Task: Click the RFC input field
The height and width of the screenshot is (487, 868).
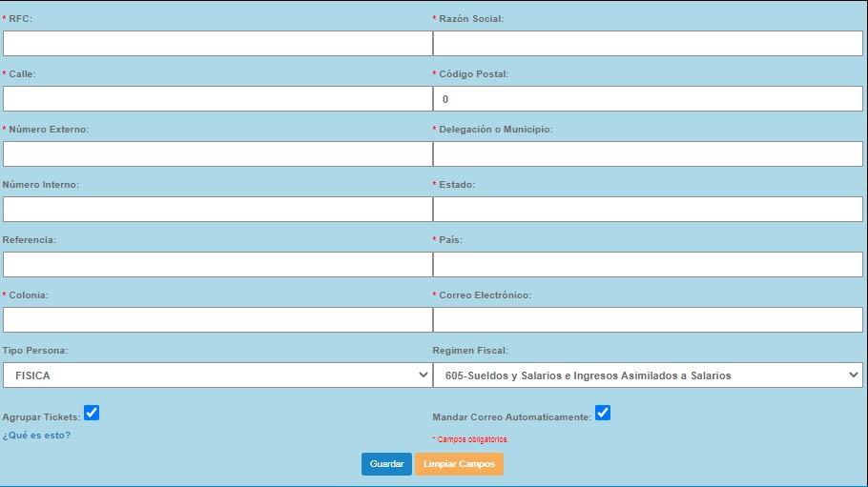Action: [217, 44]
